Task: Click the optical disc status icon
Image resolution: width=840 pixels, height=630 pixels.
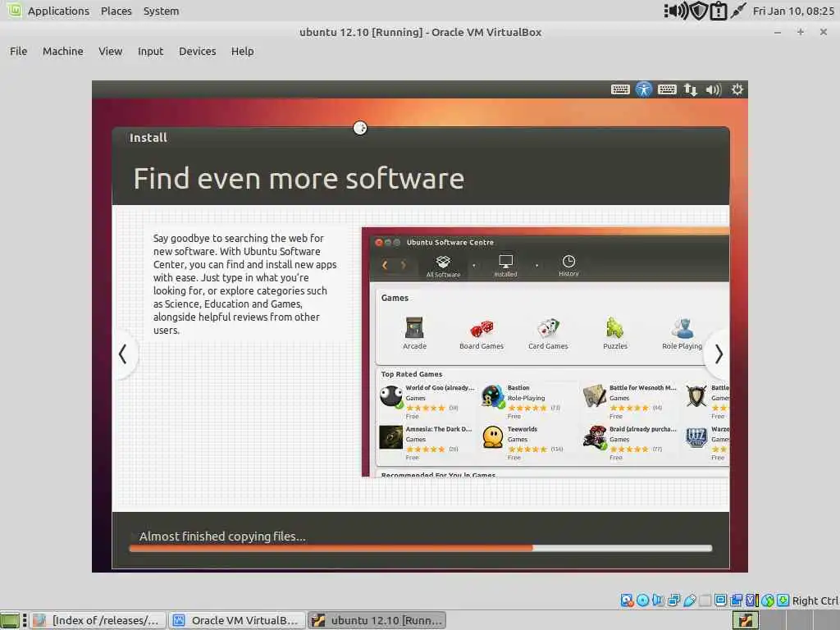Action: [x=643, y=600]
